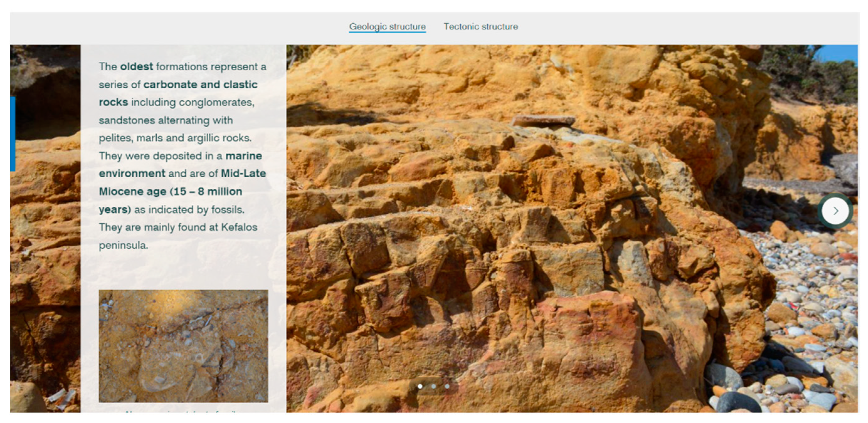
Task: Click "carbonate and clastic" bold text
Action: coord(200,84)
